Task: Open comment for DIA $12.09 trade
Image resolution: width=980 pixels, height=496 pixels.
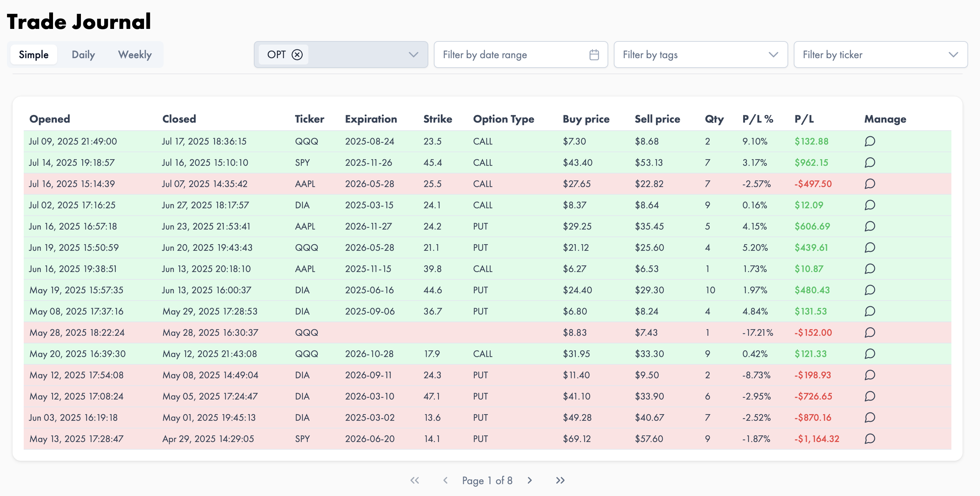Action: pos(870,205)
